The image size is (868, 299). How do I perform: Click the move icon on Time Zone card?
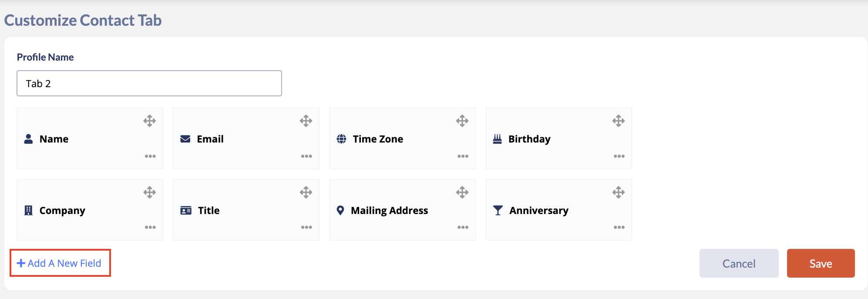click(462, 121)
